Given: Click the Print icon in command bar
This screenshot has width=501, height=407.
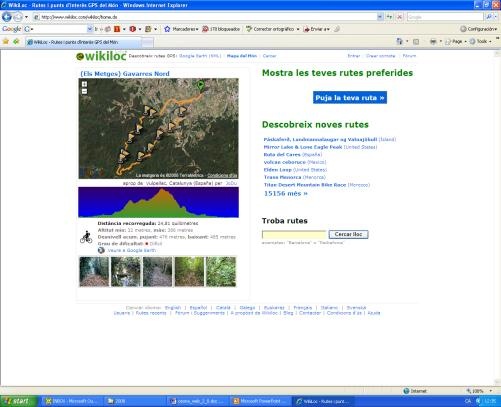Looking at the screenshot, I should point(433,42).
